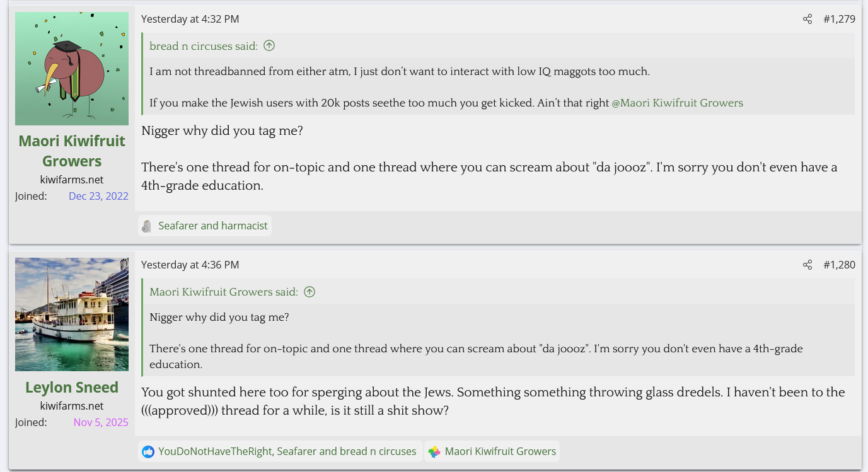
Task: View reactions list starting with YouDoNotHaveTheRight
Action: pyautogui.click(x=287, y=451)
